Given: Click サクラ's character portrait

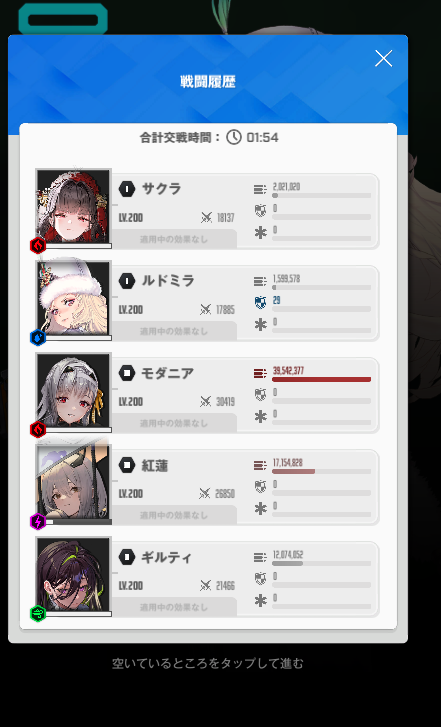Looking at the screenshot, I should 74,206.
